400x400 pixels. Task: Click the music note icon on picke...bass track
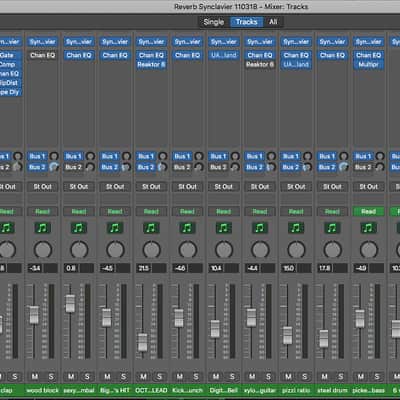click(x=368, y=228)
